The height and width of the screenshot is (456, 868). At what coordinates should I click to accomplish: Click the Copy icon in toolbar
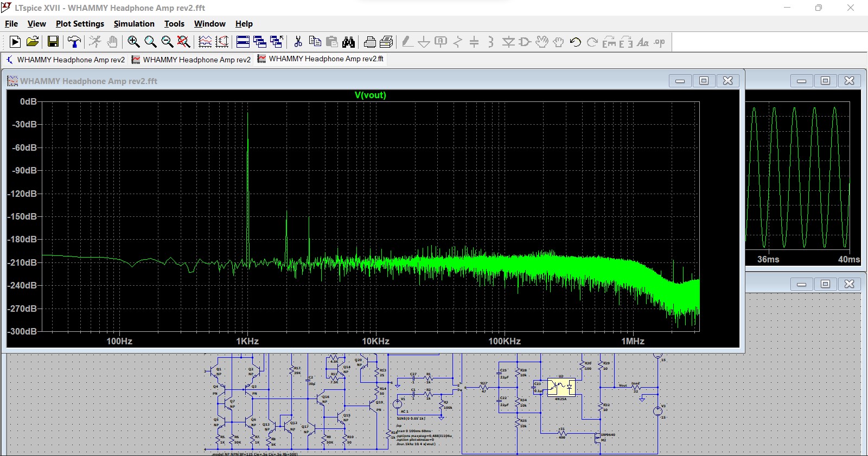[315, 42]
